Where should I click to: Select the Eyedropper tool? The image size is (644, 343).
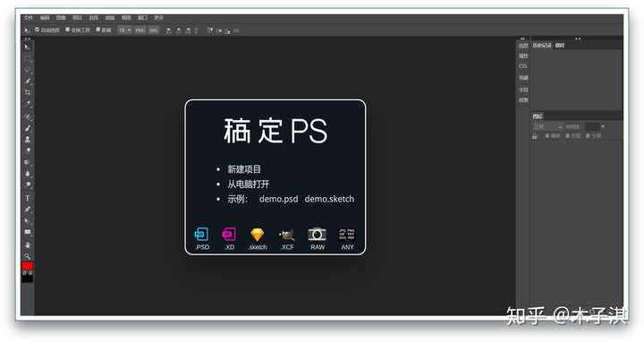tap(28, 104)
